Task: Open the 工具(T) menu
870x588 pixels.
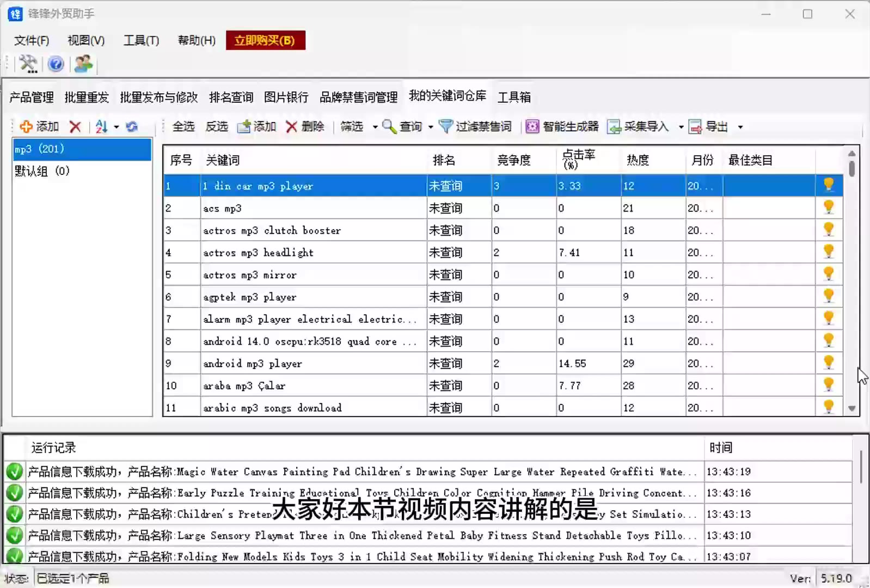Action: [x=141, y=41]
